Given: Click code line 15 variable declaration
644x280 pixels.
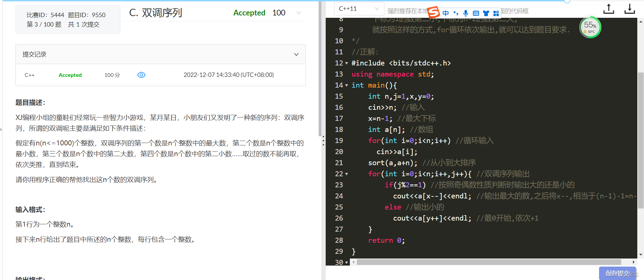Looking at the screenshot, I should [x=401, y=96].
